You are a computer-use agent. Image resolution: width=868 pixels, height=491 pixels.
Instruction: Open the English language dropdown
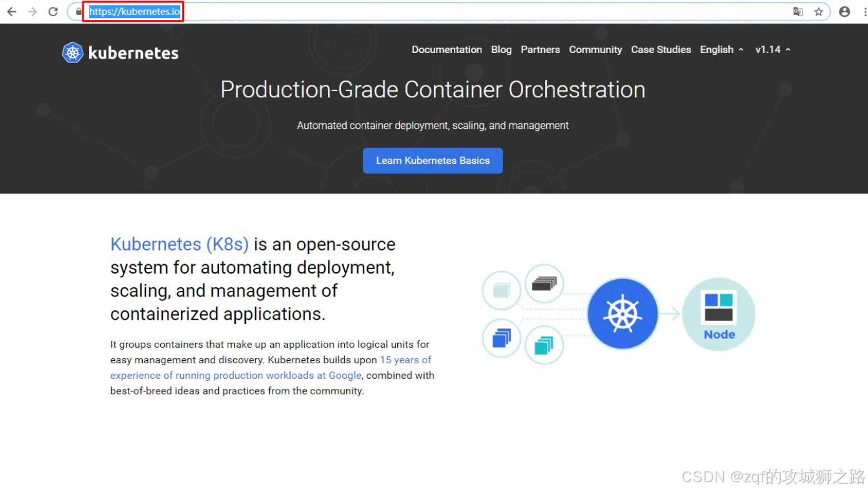(721, 50)
